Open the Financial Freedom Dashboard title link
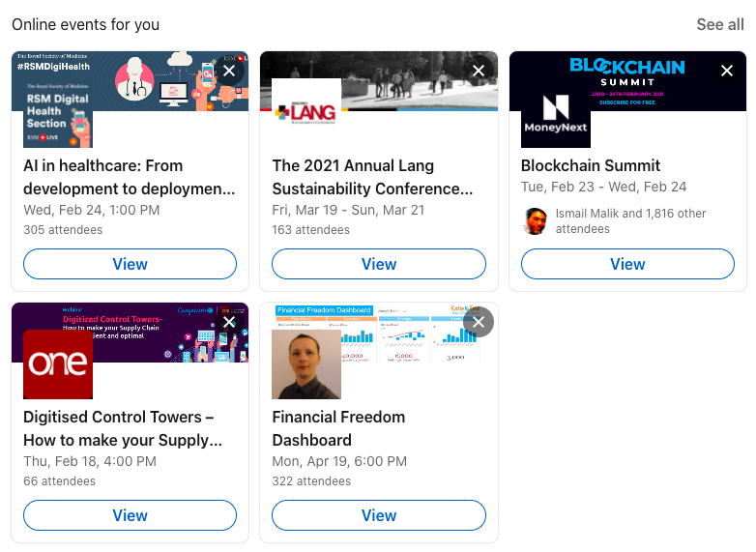 338,428
